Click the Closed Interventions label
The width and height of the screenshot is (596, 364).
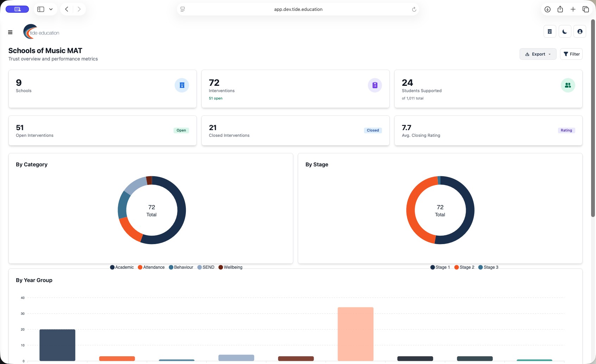pyautogui.click(x=229, y=135)
